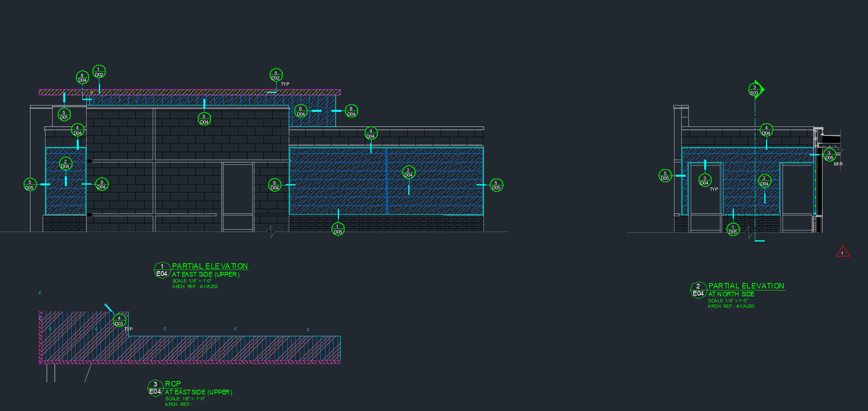868x411 pixels.
Task: Select the 3/D04 TYP callout bubble
Action: (x=705, y=181)
